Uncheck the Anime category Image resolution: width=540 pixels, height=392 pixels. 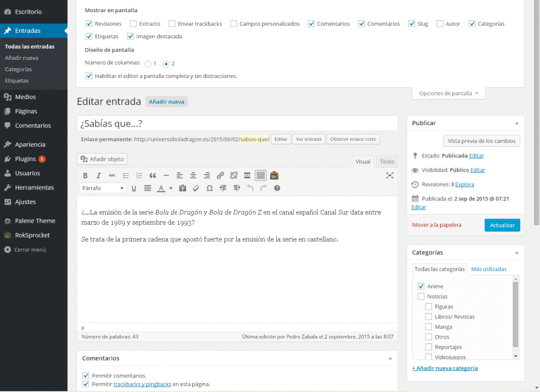pos(421,287)
